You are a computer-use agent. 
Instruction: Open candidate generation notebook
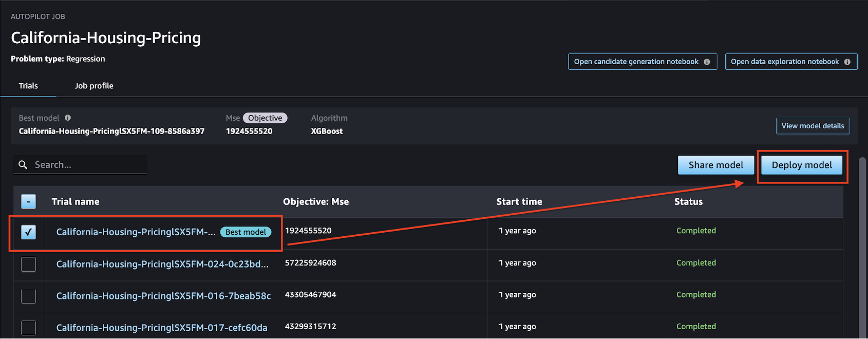point(643,62)
